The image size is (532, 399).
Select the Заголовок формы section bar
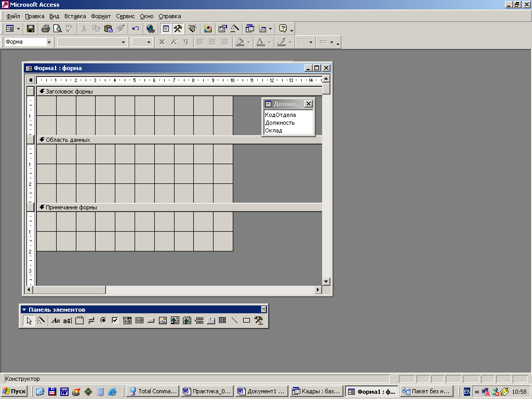[179, 91]
